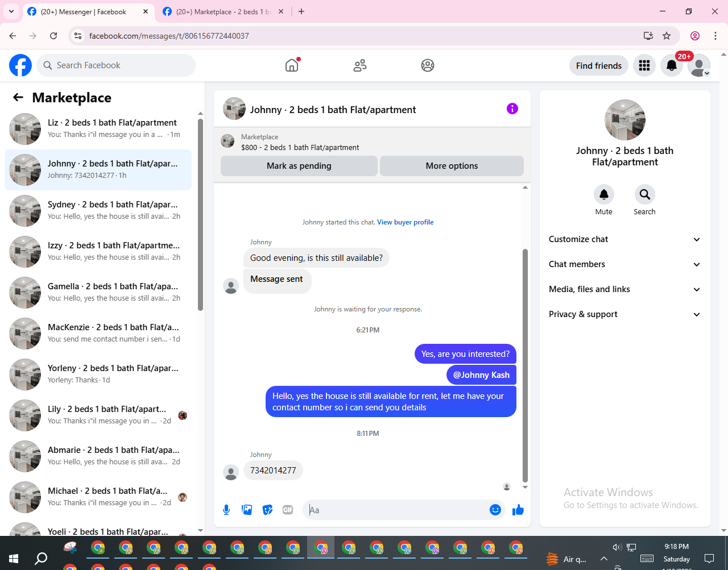Adjust volume speaker icon in system tray
Screen dimensions: 728x570
tap(617, 547)
